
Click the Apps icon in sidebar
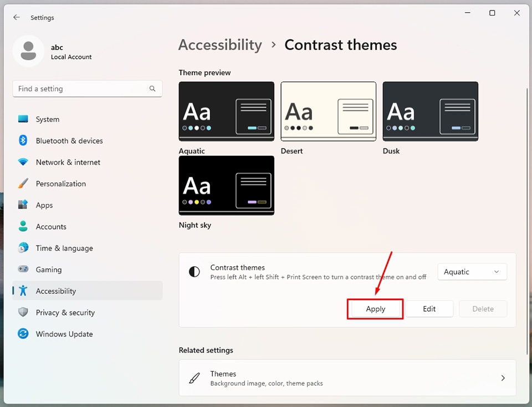tap(23, 205)
